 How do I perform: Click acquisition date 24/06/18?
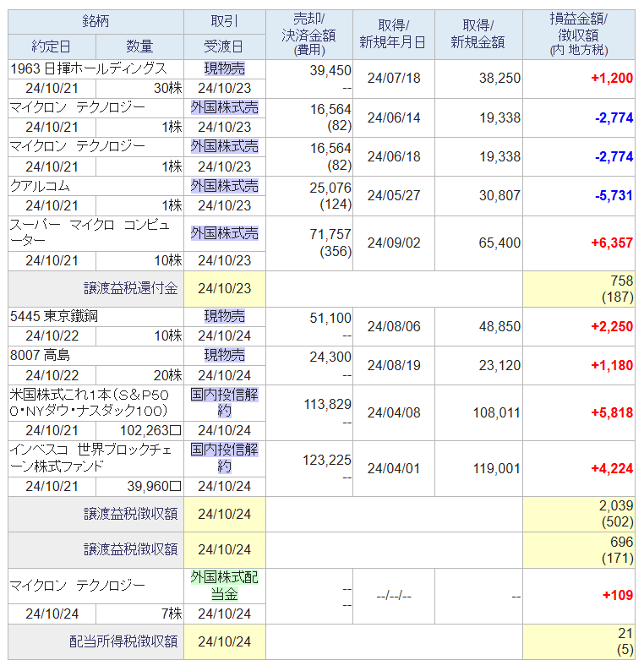pyautogui.click(x=394, y=156)
